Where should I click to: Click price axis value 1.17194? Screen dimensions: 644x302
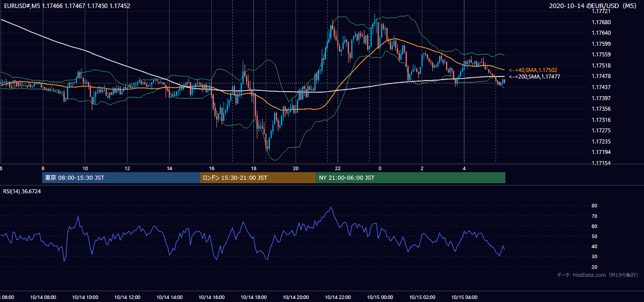(601, 152)
